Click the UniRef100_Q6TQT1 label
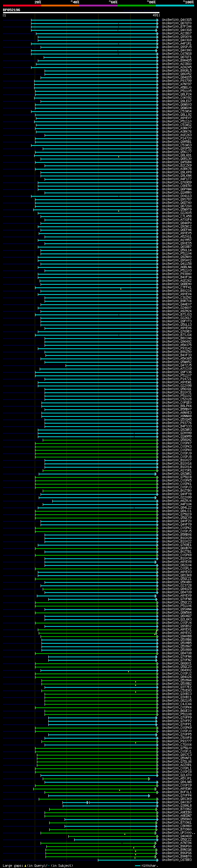The height and width of the screenshot is (868, 197). click(x=177, y=57)
